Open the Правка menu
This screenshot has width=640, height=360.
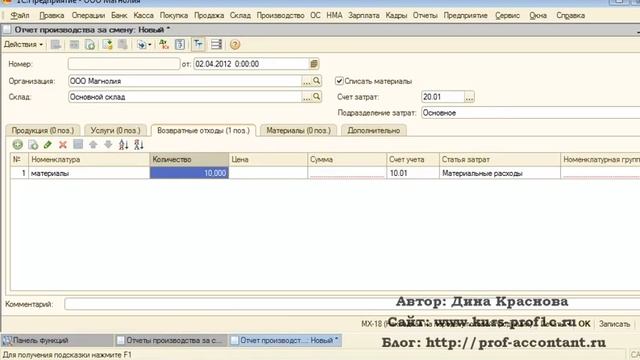pos(52,16)
